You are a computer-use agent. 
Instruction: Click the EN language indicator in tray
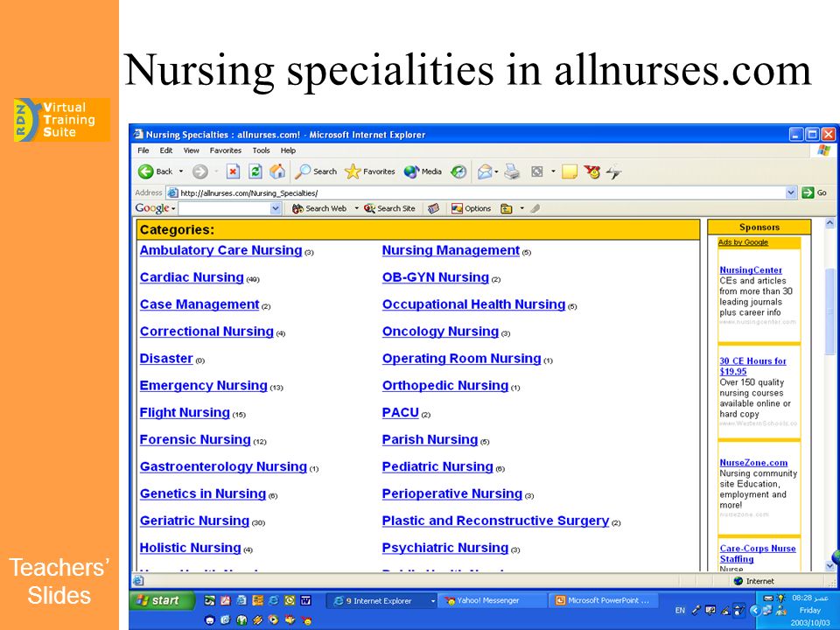coord(680,610)
